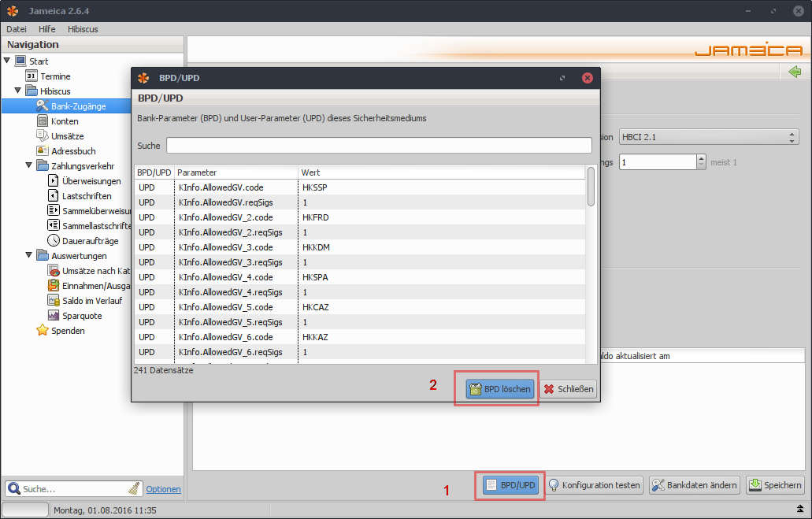Click the BPD/UPD button

point(511,485)
